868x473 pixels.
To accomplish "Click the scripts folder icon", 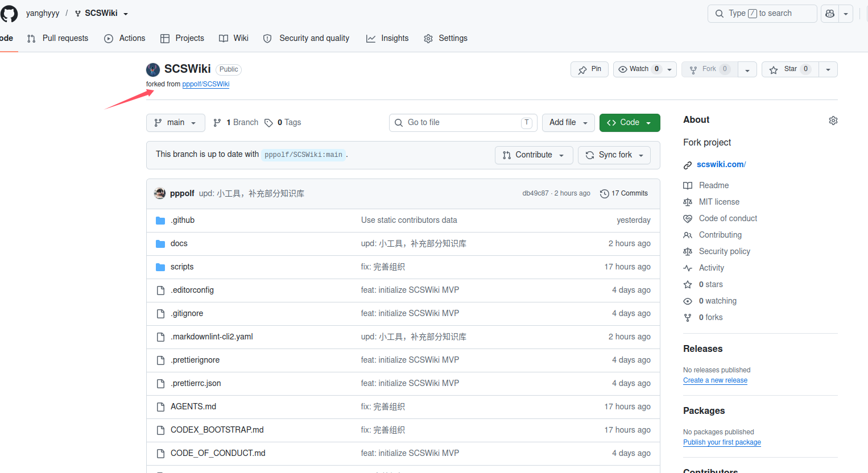I will click(x=160, y=267).
